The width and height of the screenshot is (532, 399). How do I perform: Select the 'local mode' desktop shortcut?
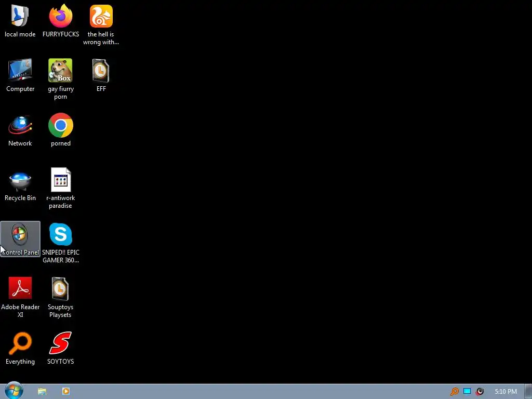(20, 21)
